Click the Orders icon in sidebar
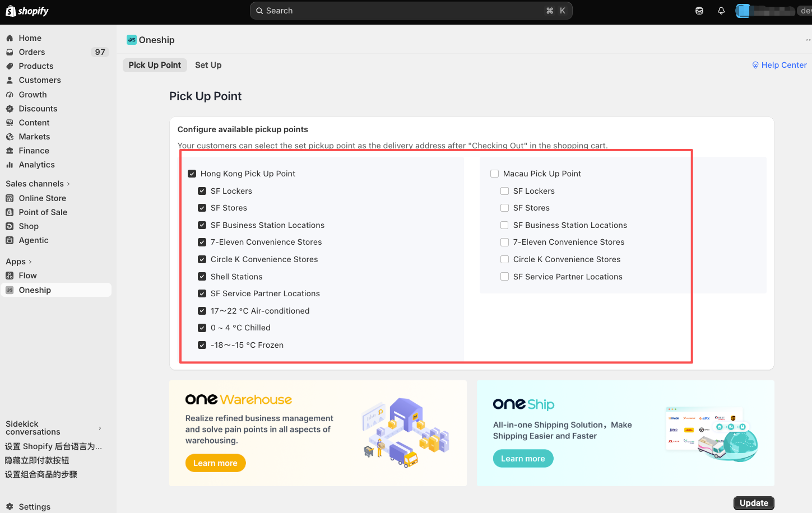 click(x=10, y=52)
